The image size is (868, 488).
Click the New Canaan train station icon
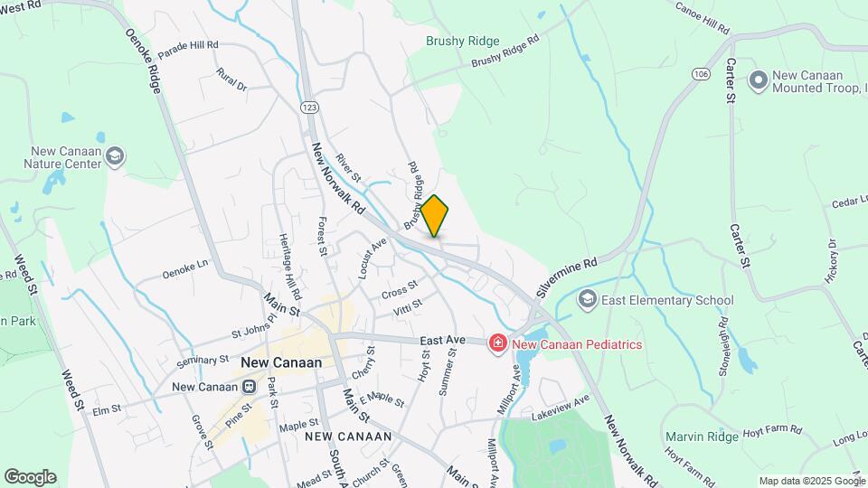click(250, 387)
